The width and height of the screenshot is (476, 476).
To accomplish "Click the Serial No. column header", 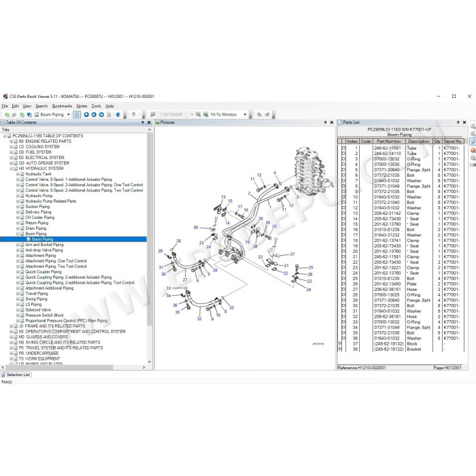I will tap(453, 141).
